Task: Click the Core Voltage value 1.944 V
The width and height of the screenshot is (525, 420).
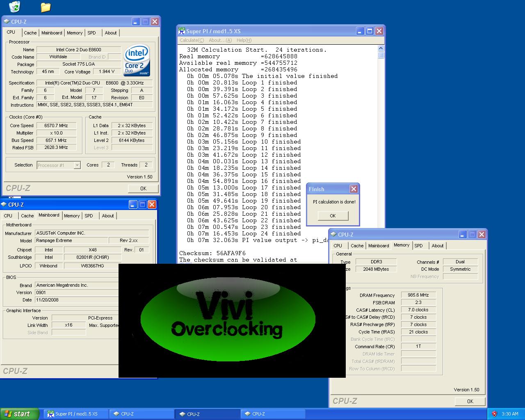Action: (x=107, y=72)
